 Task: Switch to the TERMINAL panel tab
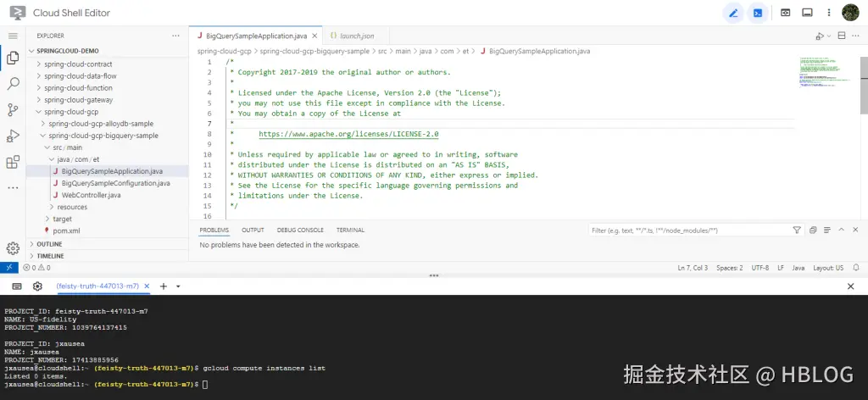(350, 231)
